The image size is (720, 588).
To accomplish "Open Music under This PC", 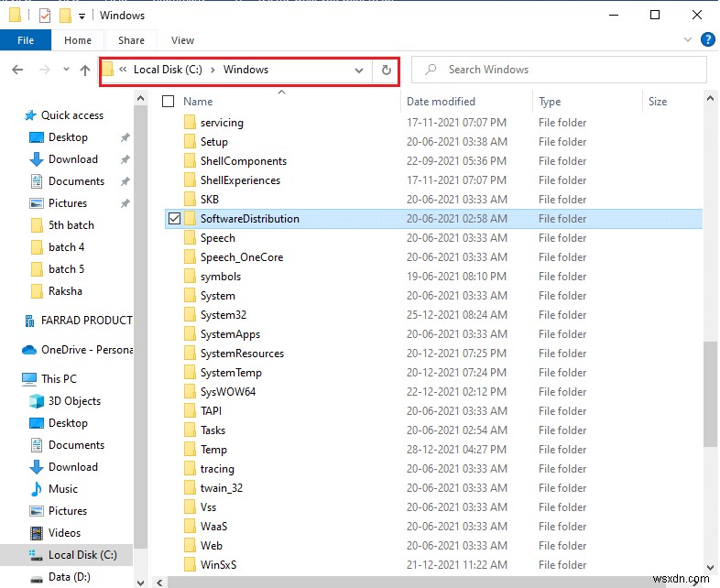I will point(63,489).
